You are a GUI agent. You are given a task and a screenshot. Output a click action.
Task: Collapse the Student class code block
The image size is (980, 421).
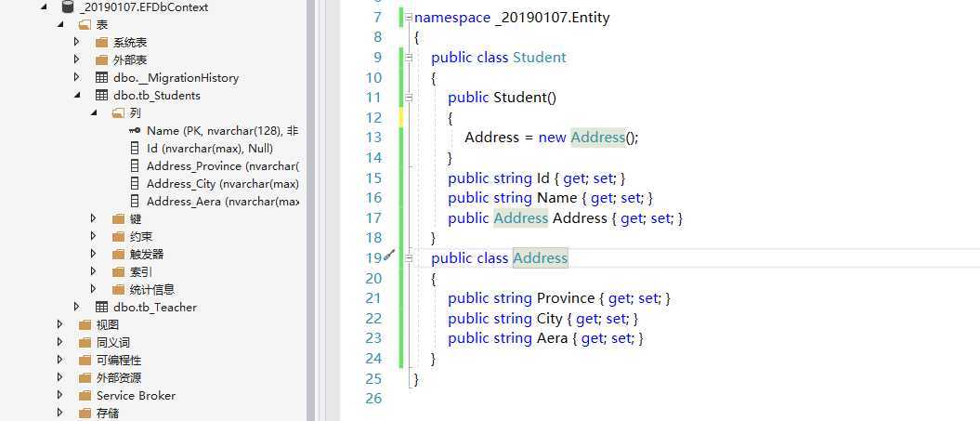[x=408, y=57]
